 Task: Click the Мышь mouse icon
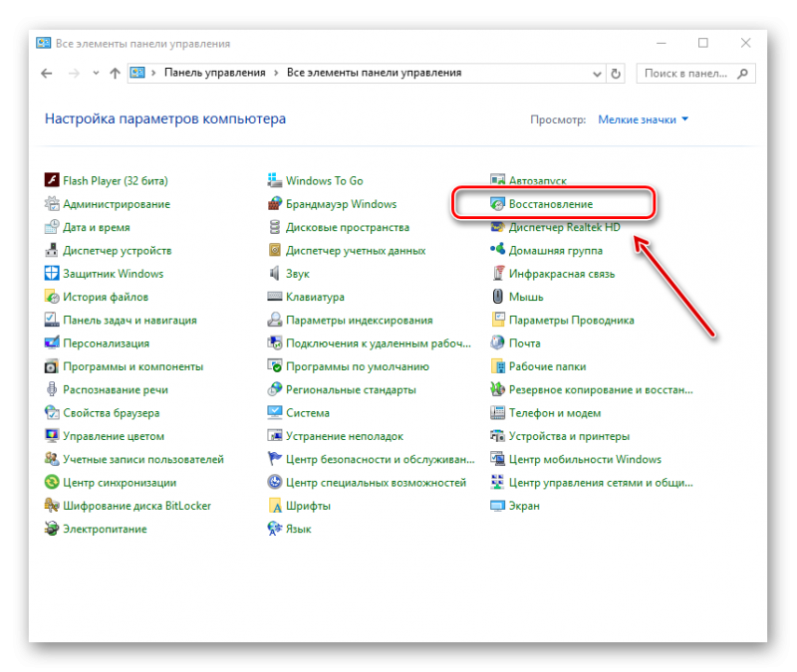[x=497, y=296]
